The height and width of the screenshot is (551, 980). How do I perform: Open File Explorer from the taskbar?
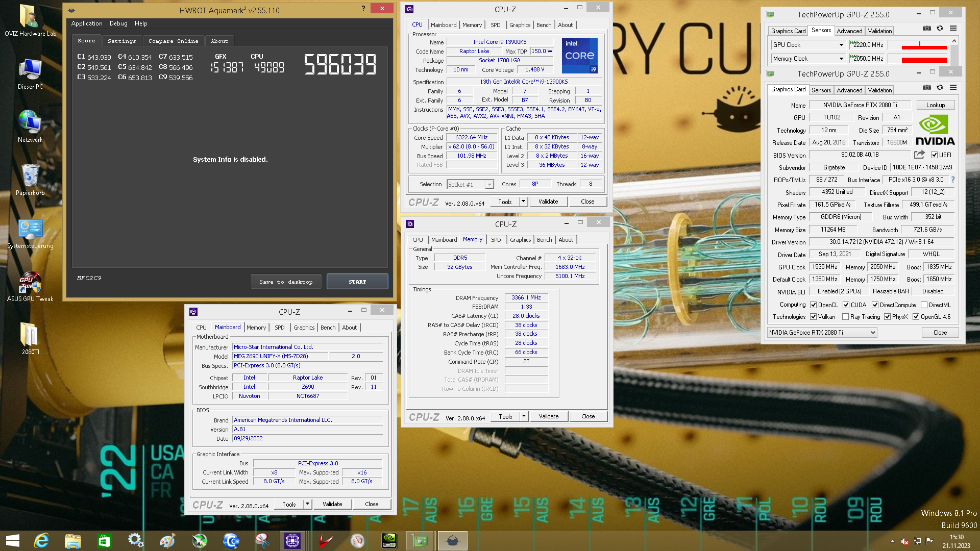pyautogui.click(x=72, y=541)
